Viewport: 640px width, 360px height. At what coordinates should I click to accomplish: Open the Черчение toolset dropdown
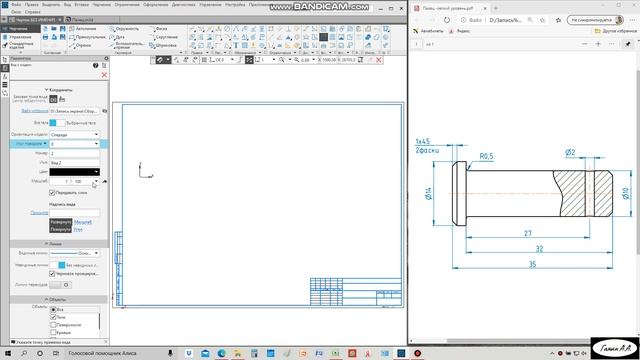[19, 29]
